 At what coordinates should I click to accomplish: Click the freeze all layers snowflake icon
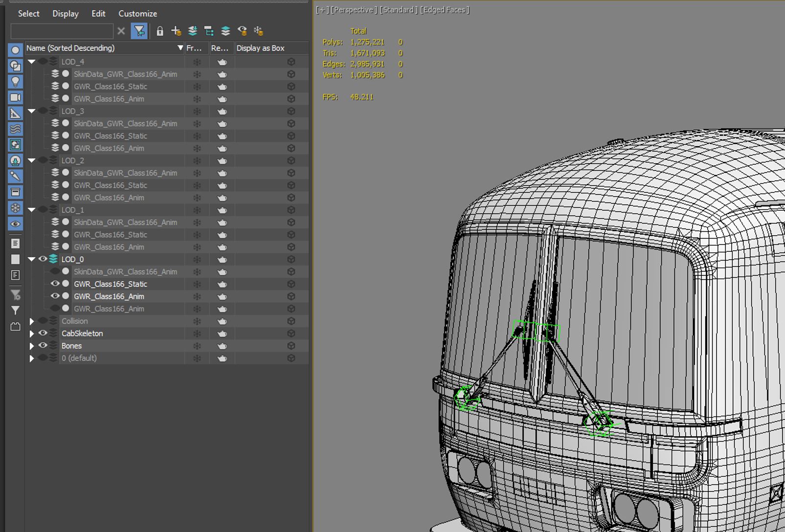click(259, 31)
